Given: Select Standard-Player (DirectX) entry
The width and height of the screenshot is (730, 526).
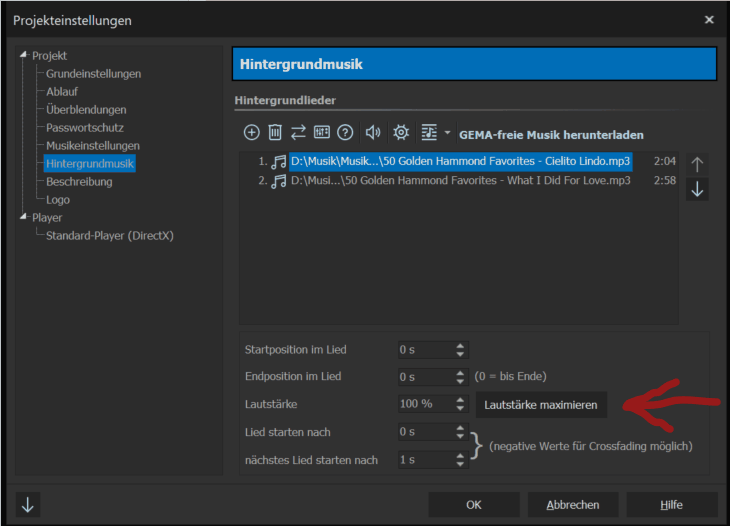Looking at the screenshot, I should [112, 236].
